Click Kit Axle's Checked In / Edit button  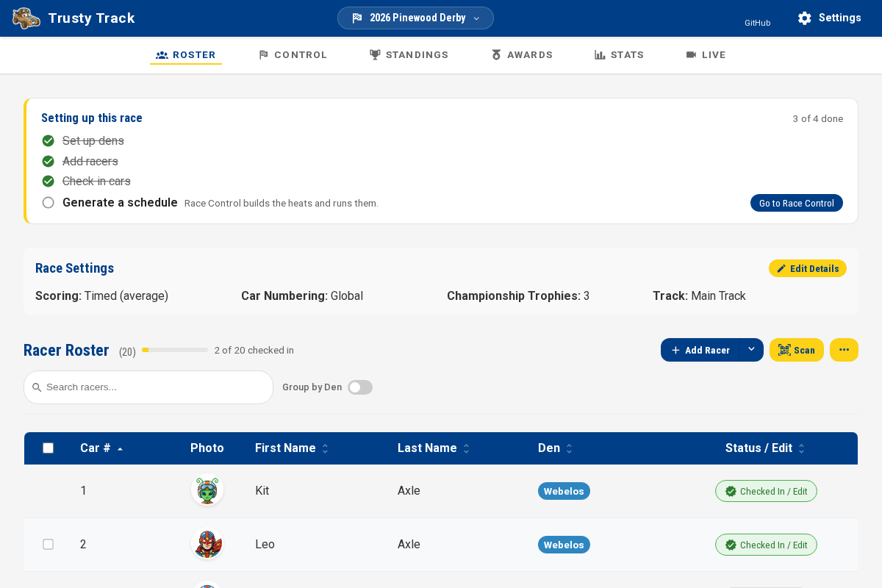(766, 491)
